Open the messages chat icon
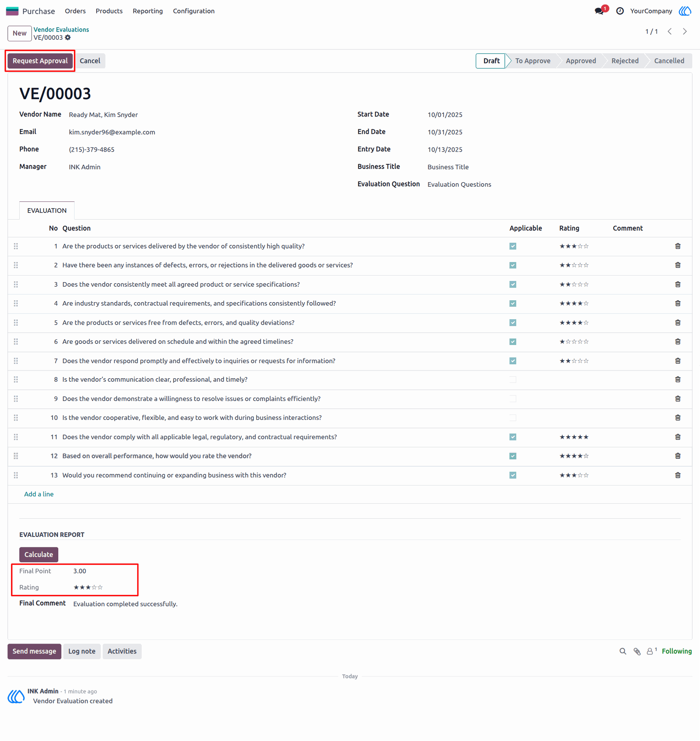The width and height of the screenshot is (700, 741). point(599,11)
